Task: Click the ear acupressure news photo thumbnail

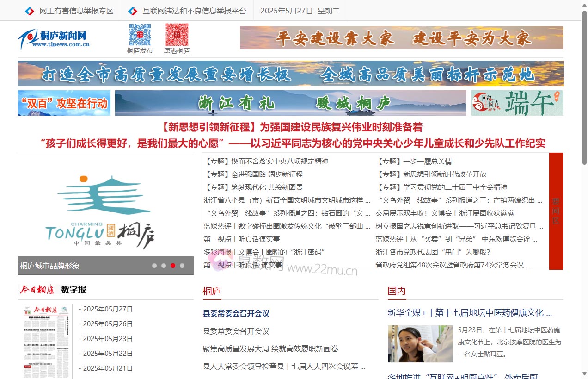Action: click(x=420, y=344)
